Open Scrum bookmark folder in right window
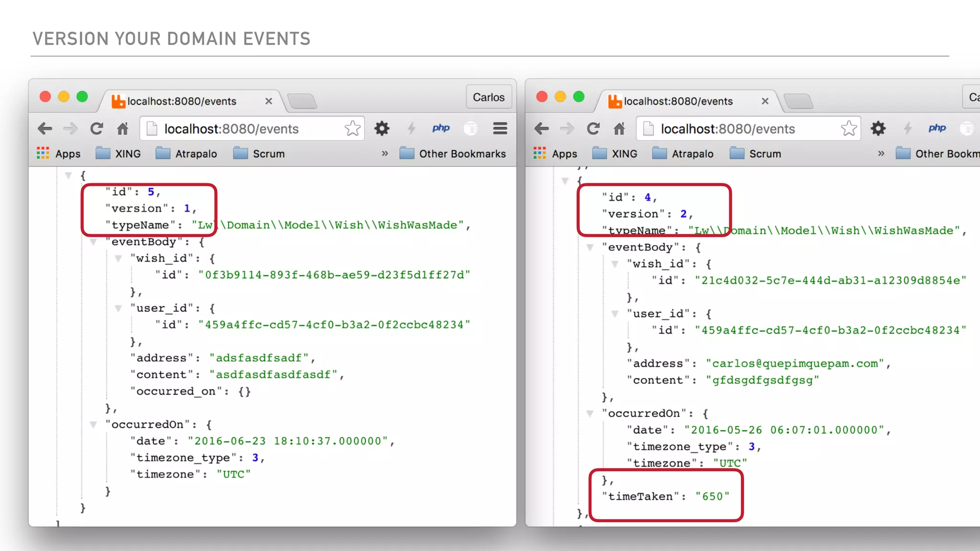Viewport: 980px width, 551px height. 756,154
